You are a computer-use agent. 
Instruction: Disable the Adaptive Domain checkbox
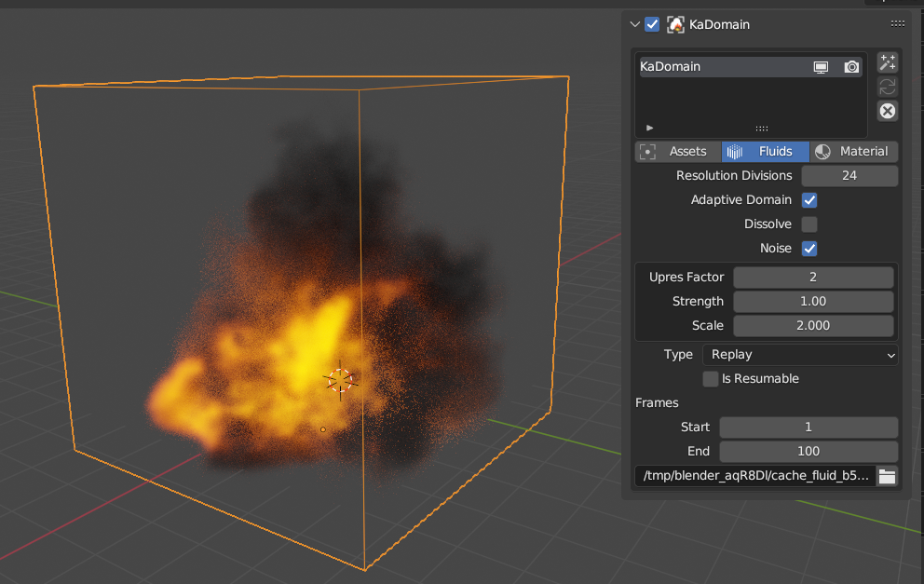pyautogui.click(x=808, y=199)
